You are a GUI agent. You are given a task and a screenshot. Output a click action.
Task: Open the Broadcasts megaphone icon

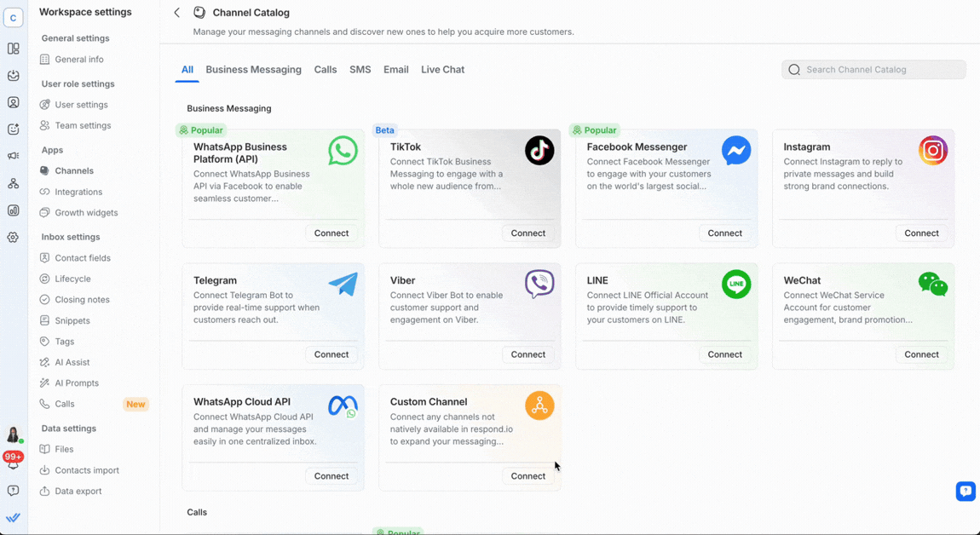[13, 156]
